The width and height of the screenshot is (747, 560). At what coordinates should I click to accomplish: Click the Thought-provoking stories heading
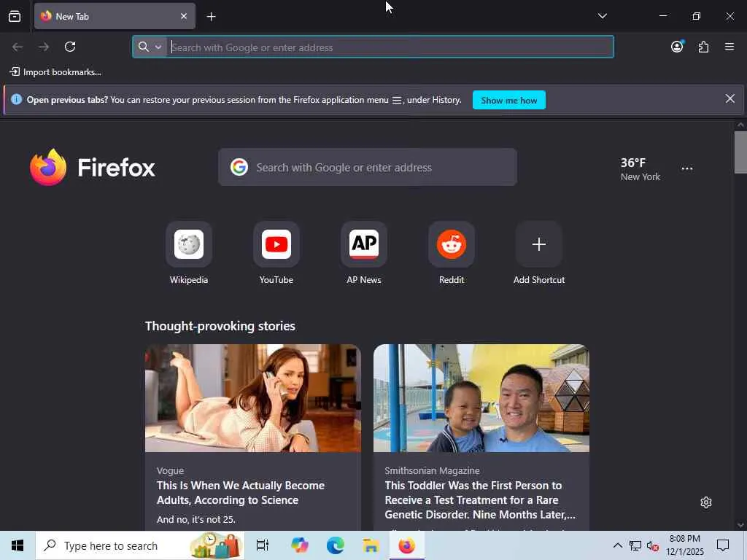pos(220,326)
